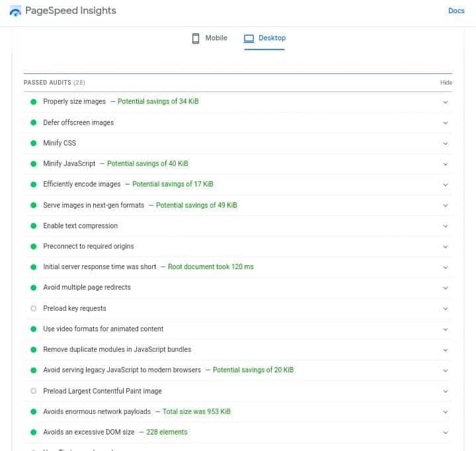This screenshot has width=476, height=451.
Task: Click the Root document took 120 ms text
Action: coord(211,267)
